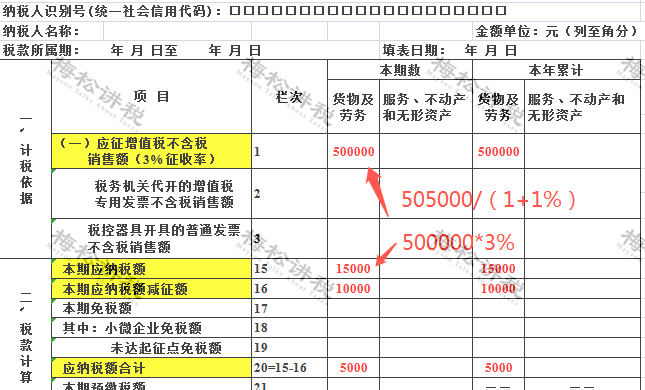The image size is (645, 390).
Task: Click the 本期免税额 row label
Action: 151,308
